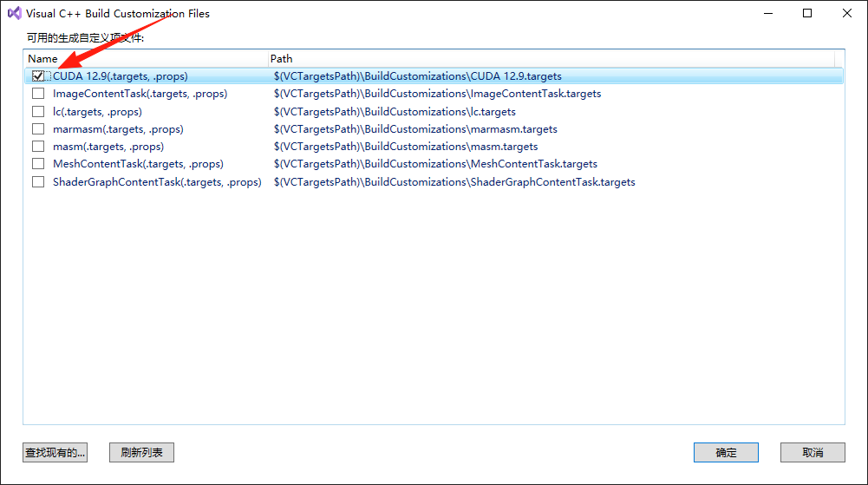Select the MeshContentTask name label
868x485 pixels.
138,164
